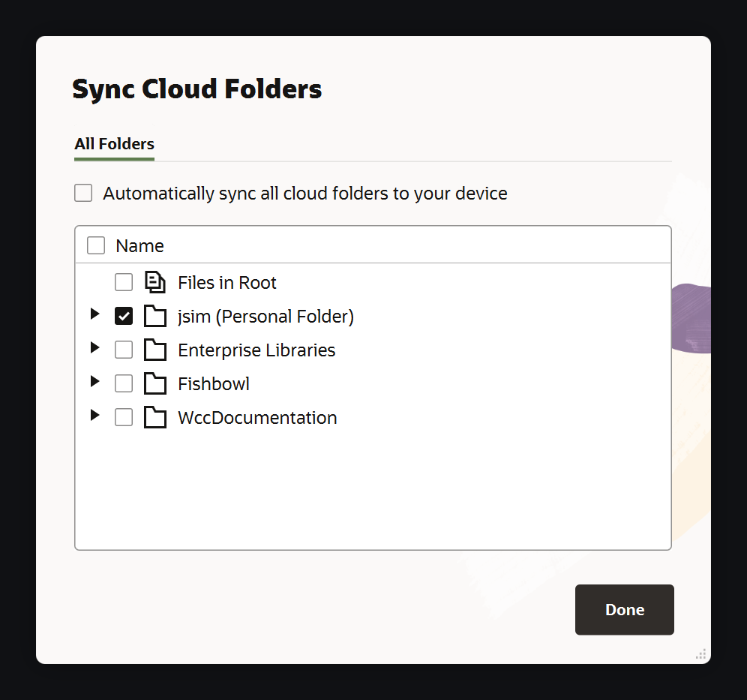
Task: Click the Enterprise Libraries folder icon
Action: pyautogui.click(x=154, y=350)
